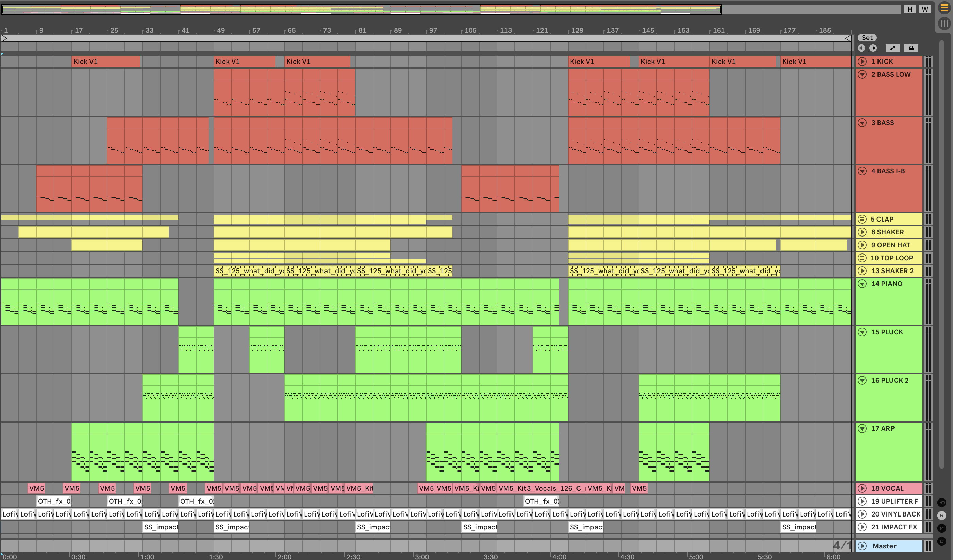Toggle the R returns visibility button
The image size is (953, 560).
point(942,515)
